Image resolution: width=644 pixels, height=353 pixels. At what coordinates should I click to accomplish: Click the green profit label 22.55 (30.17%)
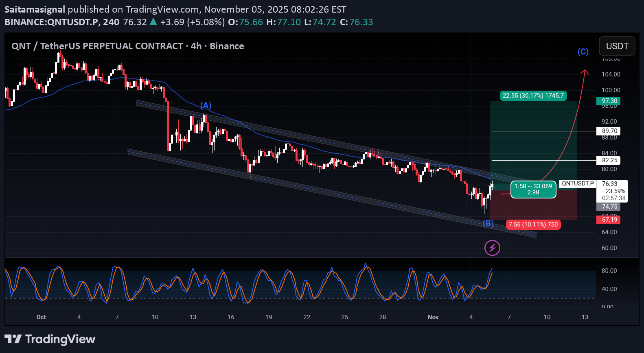[x=533, y=96]
